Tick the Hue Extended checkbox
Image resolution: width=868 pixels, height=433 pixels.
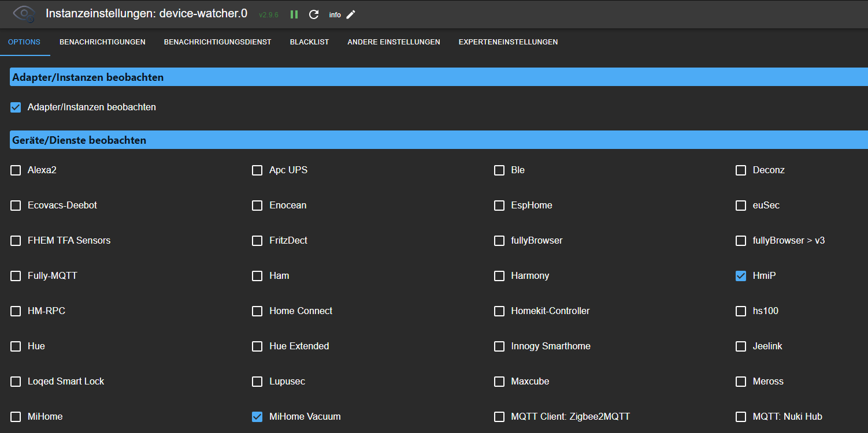pyautogui.click(x=257, y=346)
